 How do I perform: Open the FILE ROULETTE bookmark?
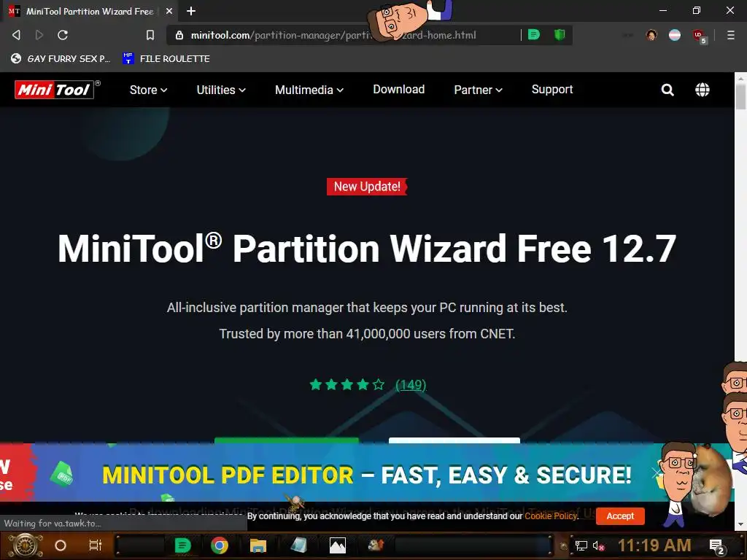tap(166, 58)
